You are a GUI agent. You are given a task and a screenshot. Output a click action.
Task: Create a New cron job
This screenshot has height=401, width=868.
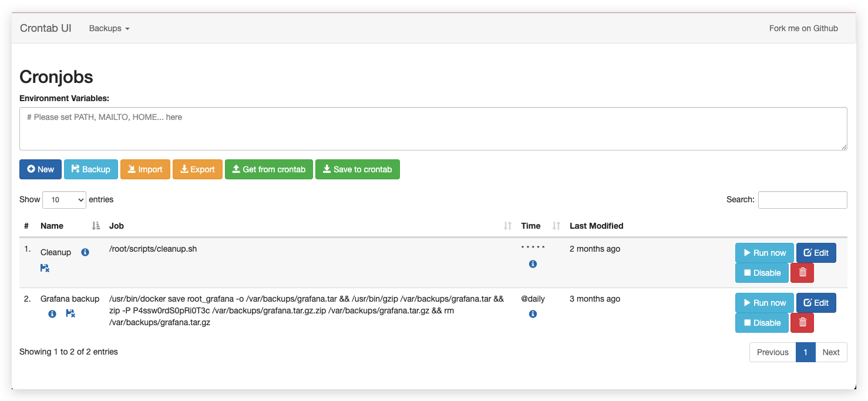(x=41, y=169)
